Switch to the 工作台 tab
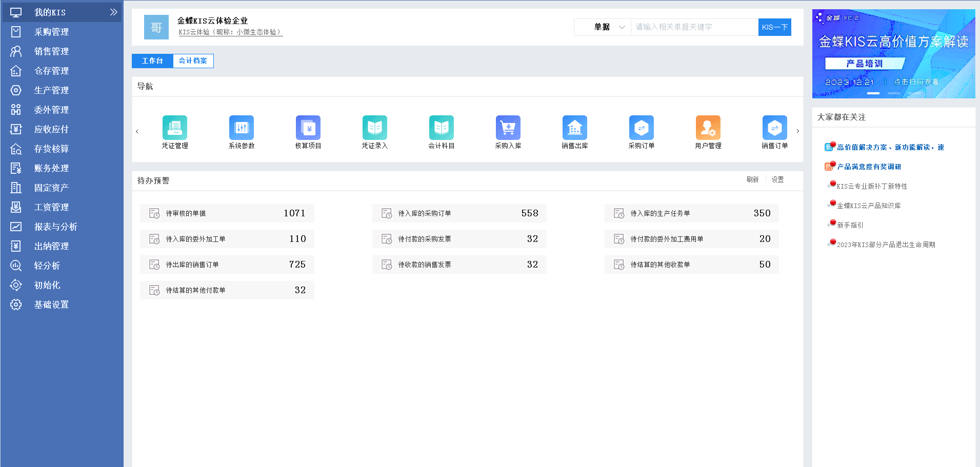 coord(152,61)
